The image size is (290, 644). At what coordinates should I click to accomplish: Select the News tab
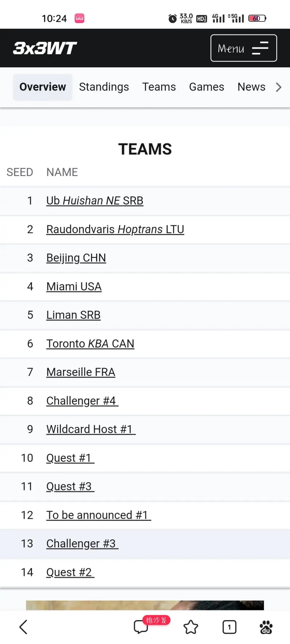point(252,87)
